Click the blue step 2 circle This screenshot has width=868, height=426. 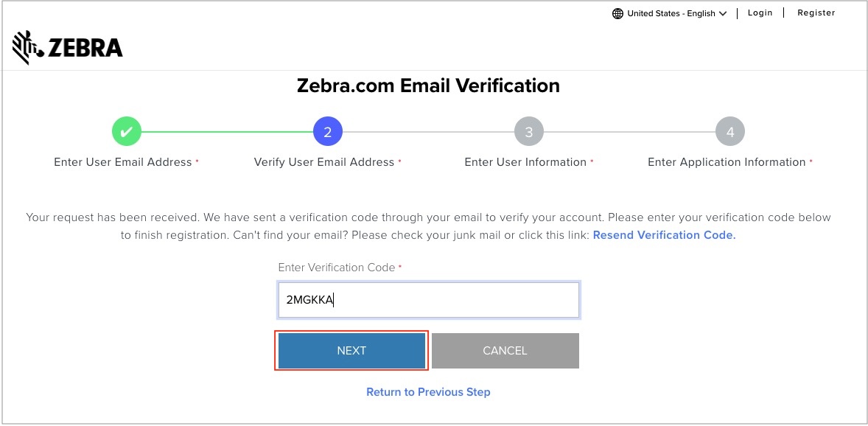[327, 132]
